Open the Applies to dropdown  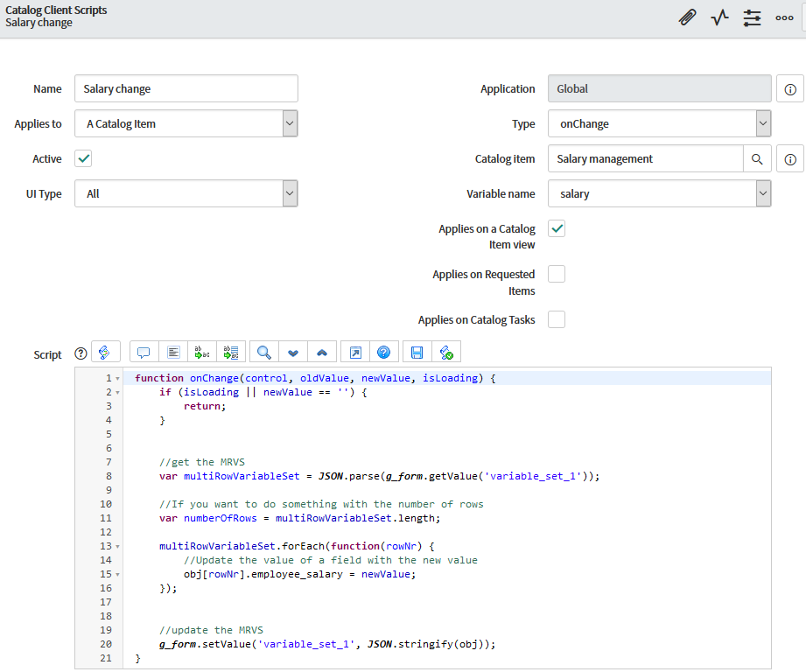186,123
